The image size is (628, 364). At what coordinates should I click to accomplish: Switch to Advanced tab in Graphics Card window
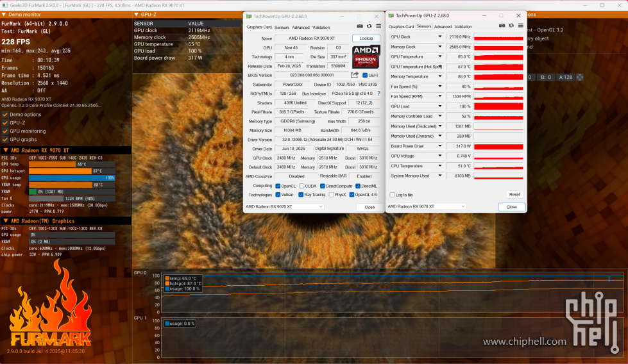tap(301, 27)
